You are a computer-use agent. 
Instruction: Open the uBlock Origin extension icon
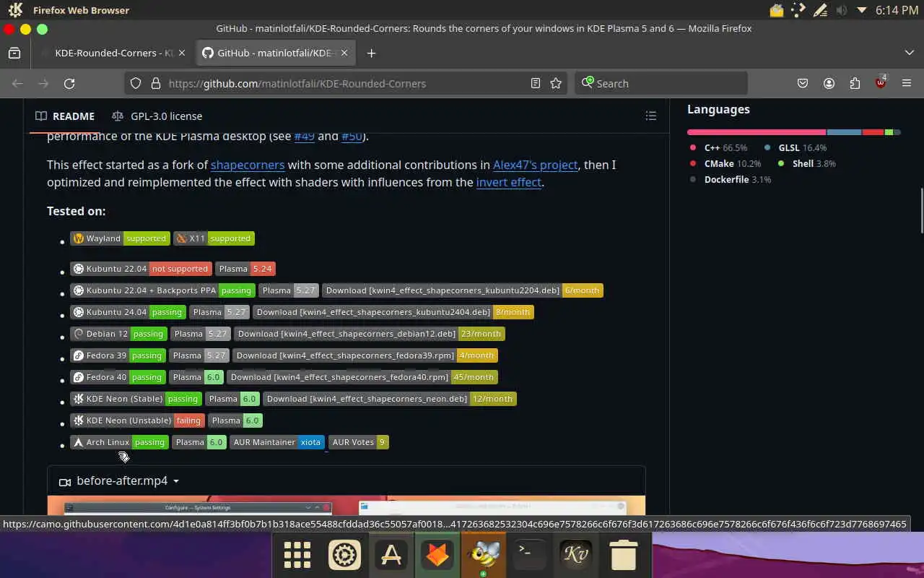(881, 83)
